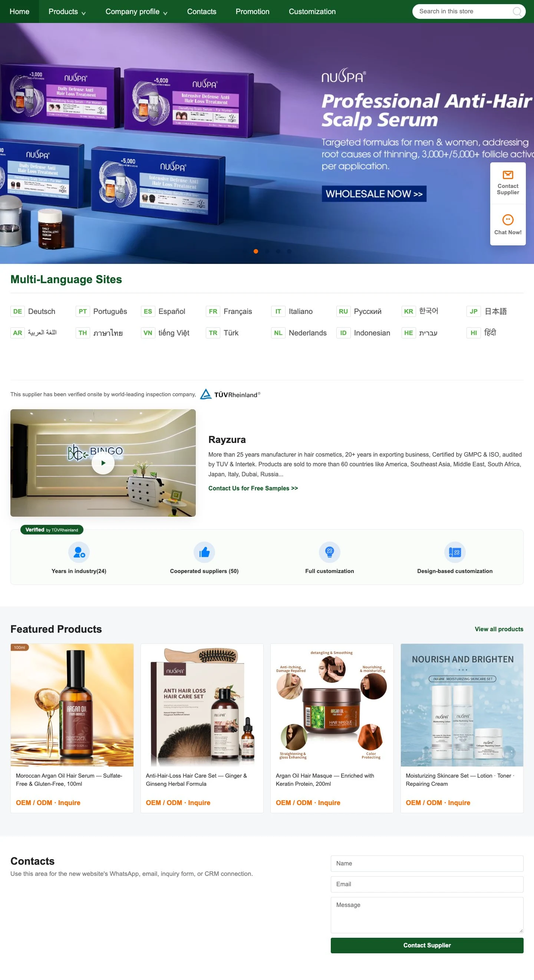Screen dimensions: 534x980
Task: Select the JP Japanese language site
Action: (487, 311)
